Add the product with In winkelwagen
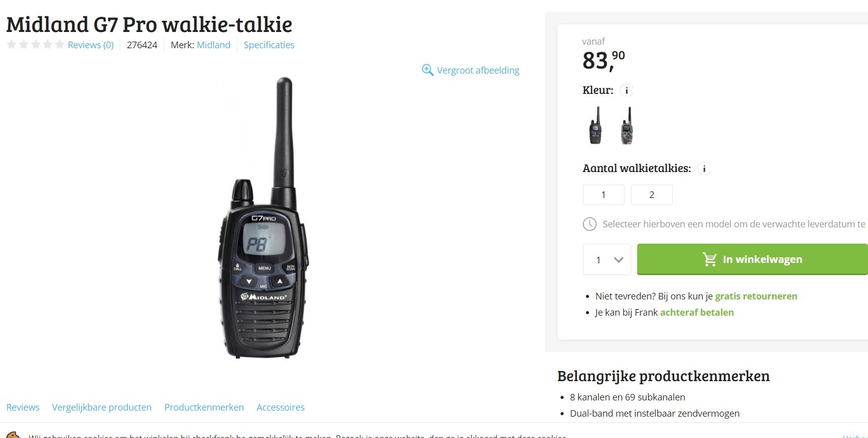868x438 pixels. [x=752, y=259]
